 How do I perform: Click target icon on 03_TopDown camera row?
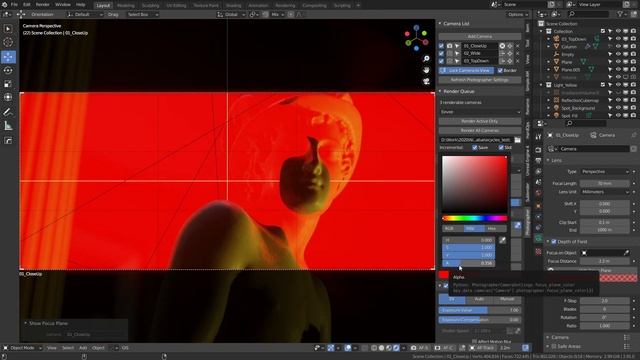click(x=510, y=61)
